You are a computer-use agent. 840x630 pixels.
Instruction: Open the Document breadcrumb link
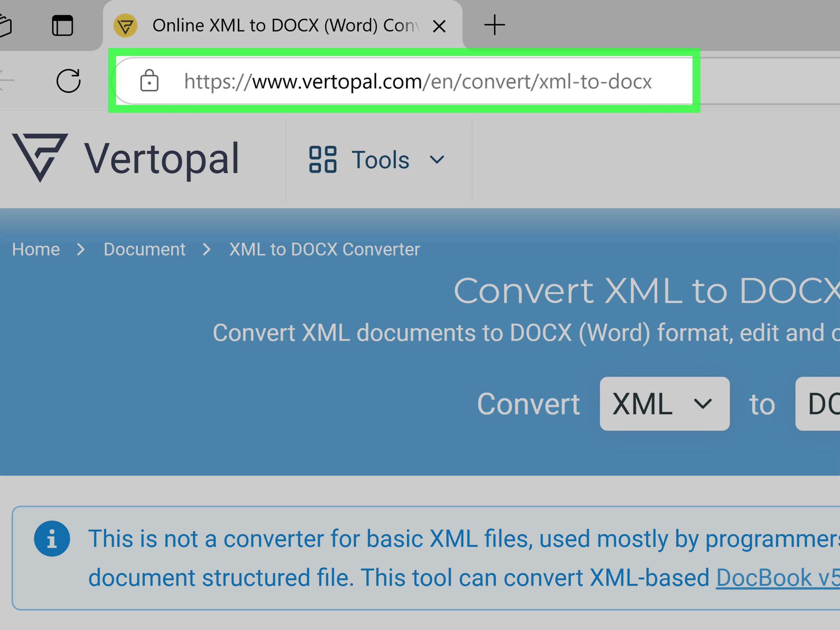144,249
